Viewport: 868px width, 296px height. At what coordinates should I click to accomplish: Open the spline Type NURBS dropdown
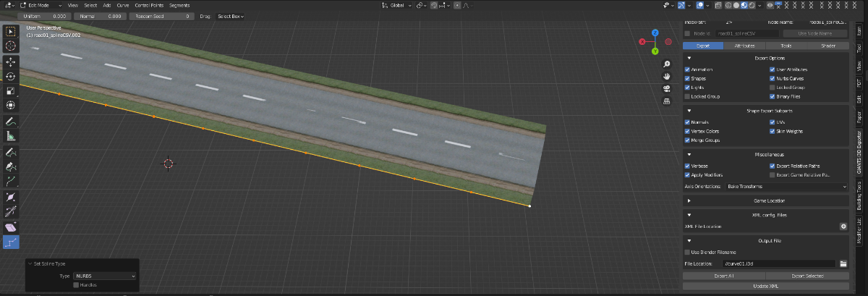pyautogui.click(x=105, y=276)
